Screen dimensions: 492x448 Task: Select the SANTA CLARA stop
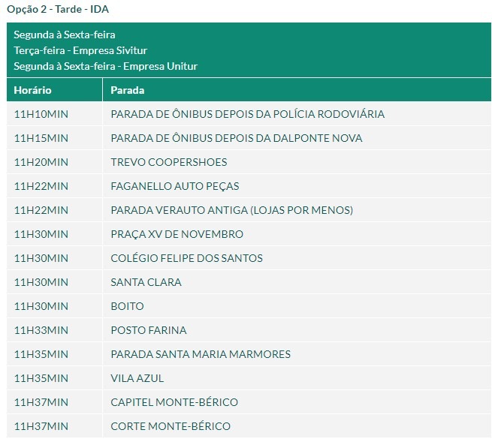pyautogui.click(x=146, y=282)
